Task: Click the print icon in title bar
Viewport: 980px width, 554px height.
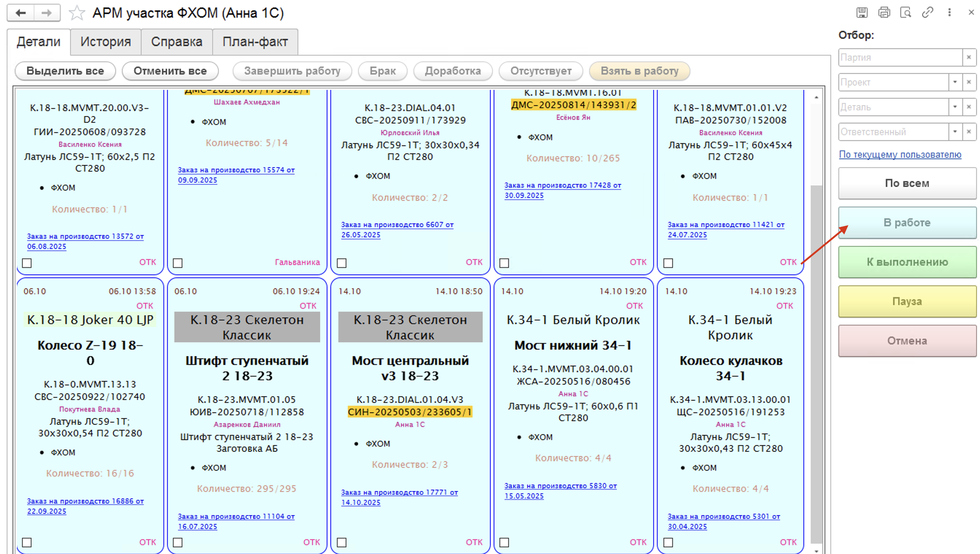Action: pyautogui.click(x=884, y=12)
